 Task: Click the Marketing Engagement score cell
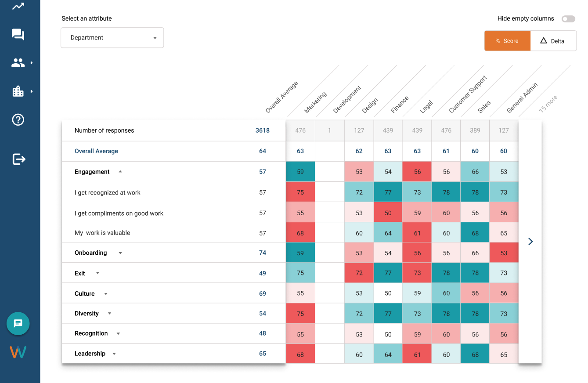[300, 172]
